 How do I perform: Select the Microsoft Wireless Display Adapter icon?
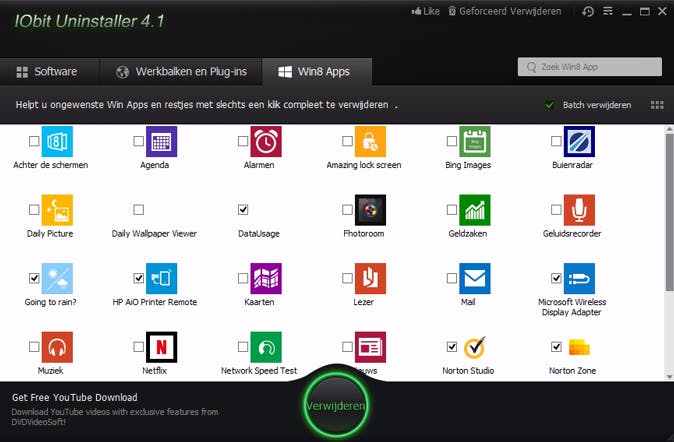coord(579,279)
